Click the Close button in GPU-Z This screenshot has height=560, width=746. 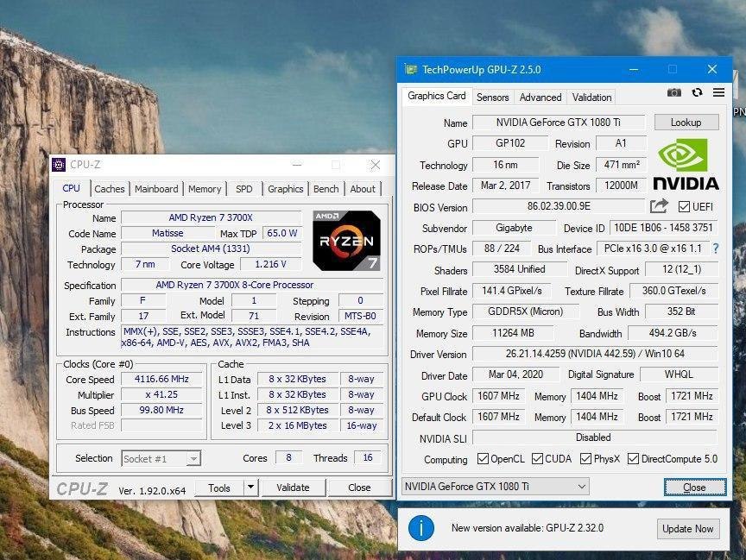tap(694, 488)
